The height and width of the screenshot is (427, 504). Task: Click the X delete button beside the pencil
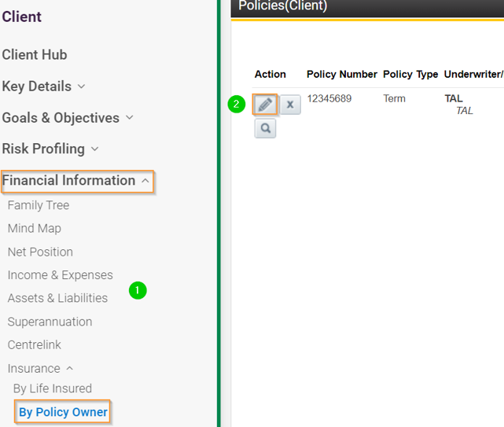click(290, 105)
